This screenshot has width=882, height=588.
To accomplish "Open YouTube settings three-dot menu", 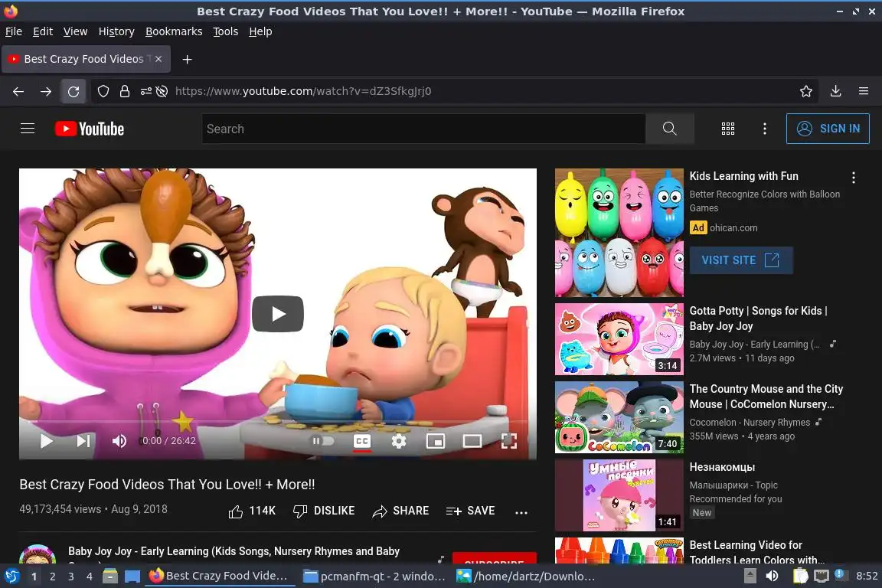I will pyautogui.click(x=764, y=129).
